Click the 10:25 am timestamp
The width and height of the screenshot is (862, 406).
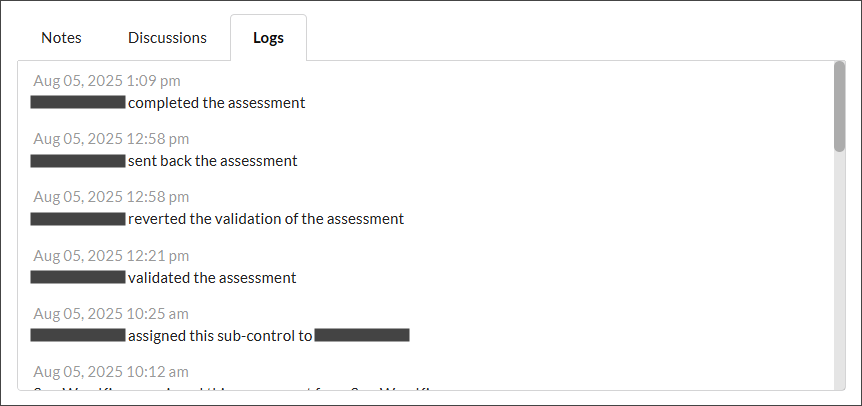tap(111, 314)
